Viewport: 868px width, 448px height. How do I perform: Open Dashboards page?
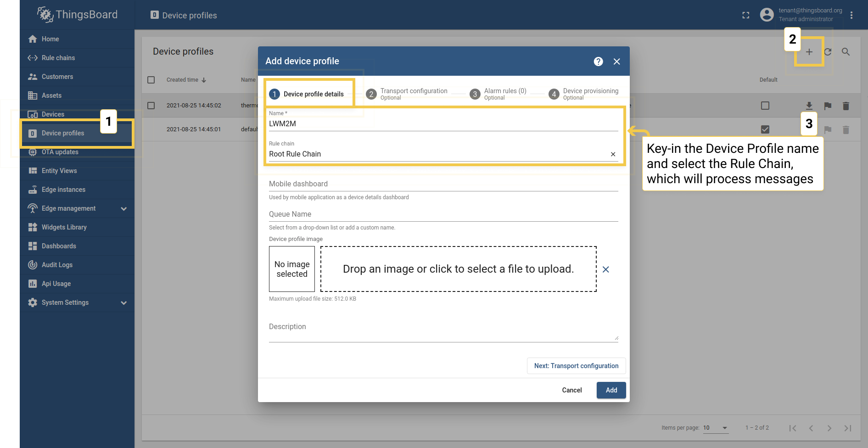pos(77,246)
